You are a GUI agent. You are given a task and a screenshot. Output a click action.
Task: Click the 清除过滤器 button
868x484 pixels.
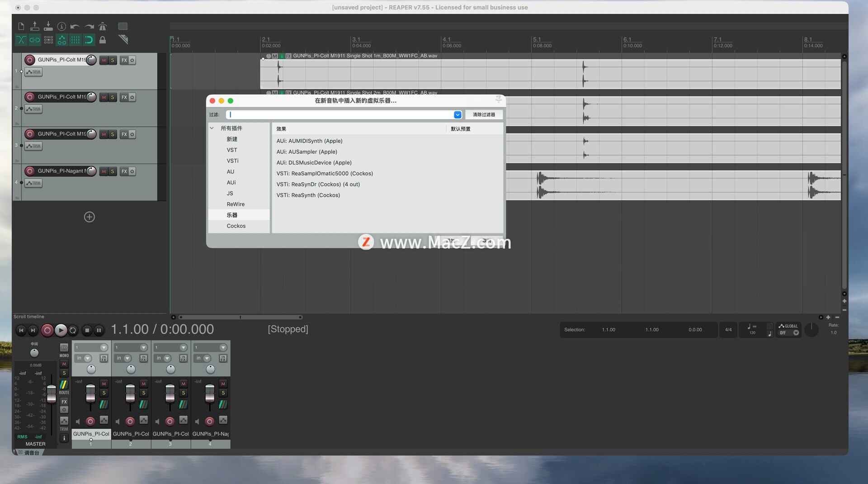click(484, 115)
